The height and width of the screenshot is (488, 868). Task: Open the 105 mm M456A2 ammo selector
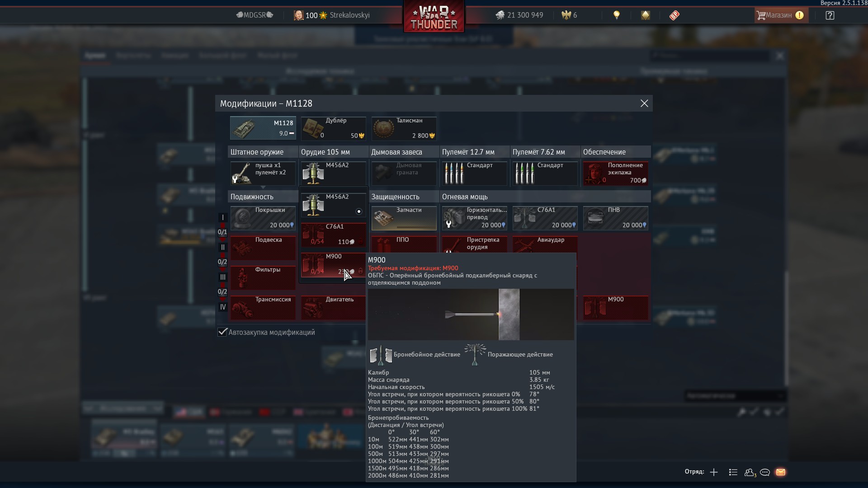pos(333,174)
